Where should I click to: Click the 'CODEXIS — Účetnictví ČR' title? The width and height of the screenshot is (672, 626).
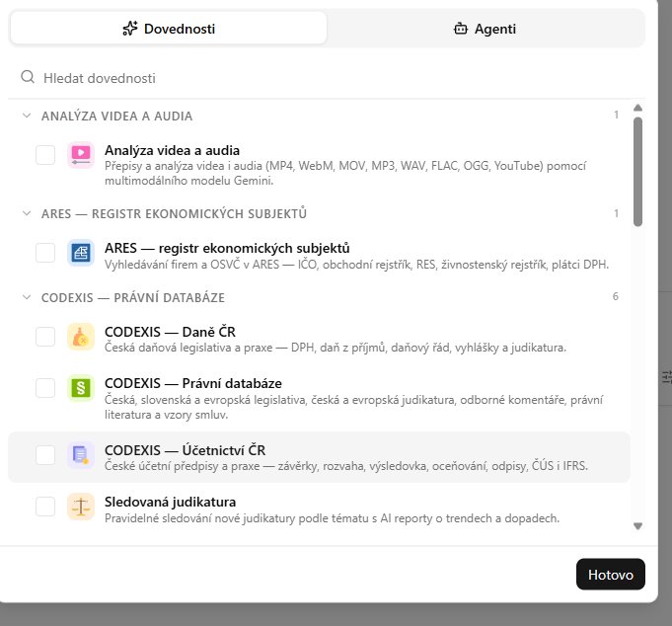pyautogui.click(x=185, y=450)
